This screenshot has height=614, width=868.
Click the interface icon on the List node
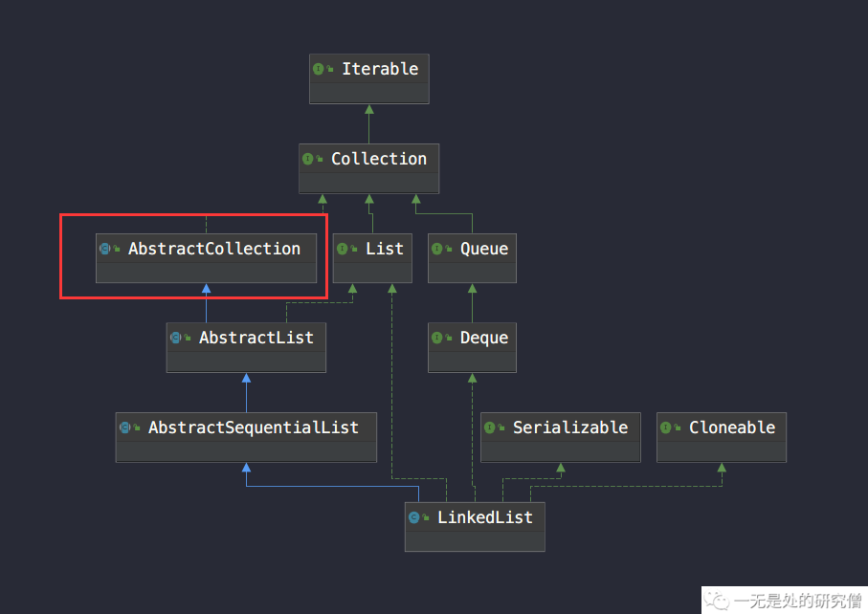click(343, 249)
